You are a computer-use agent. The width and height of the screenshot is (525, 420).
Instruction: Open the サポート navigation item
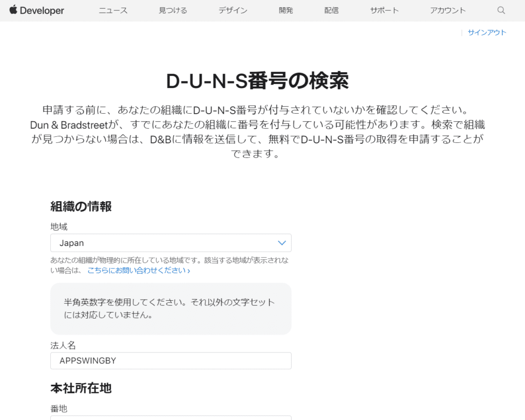(385, 10)
